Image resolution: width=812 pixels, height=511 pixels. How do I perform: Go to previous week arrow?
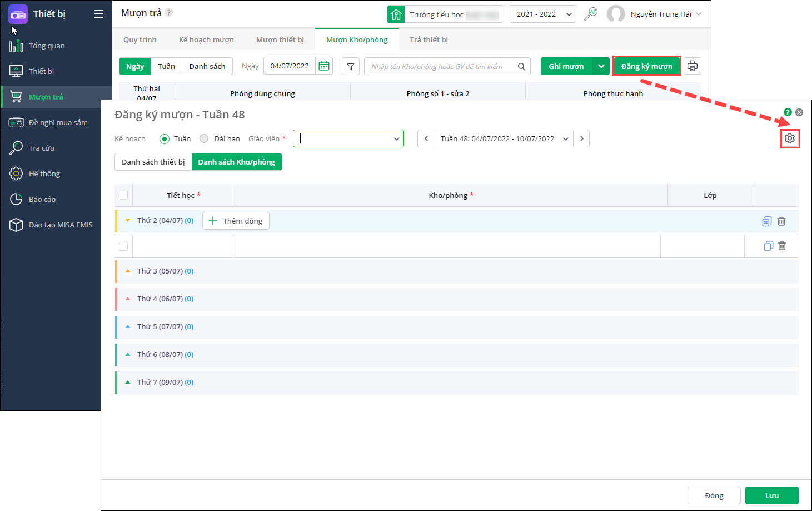coord(426,138)
